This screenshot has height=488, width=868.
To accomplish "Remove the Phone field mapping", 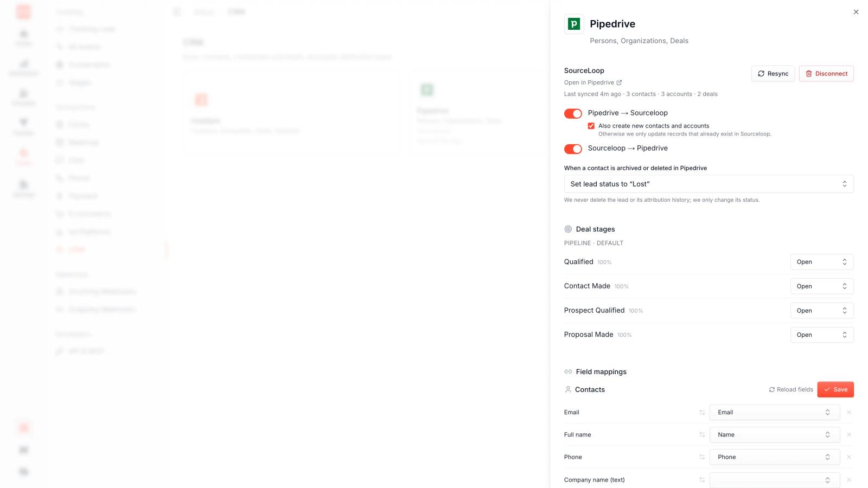I will tap(849, 457).
